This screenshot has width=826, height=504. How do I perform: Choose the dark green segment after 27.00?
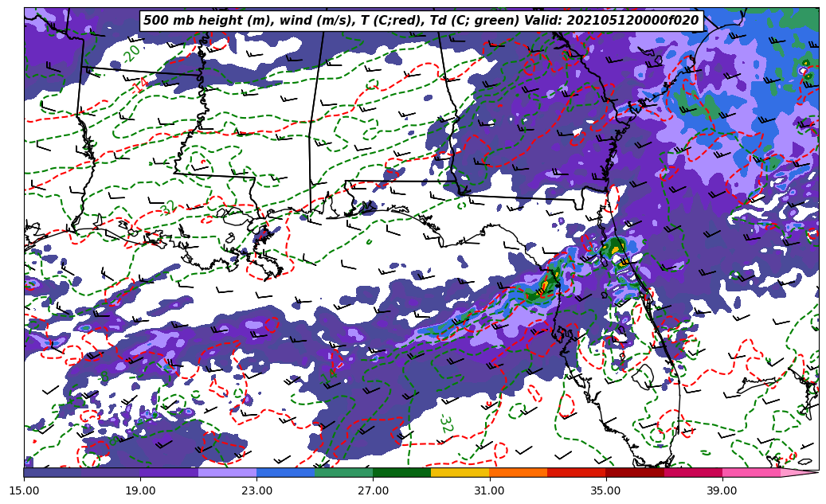click(x=401, y=472)
